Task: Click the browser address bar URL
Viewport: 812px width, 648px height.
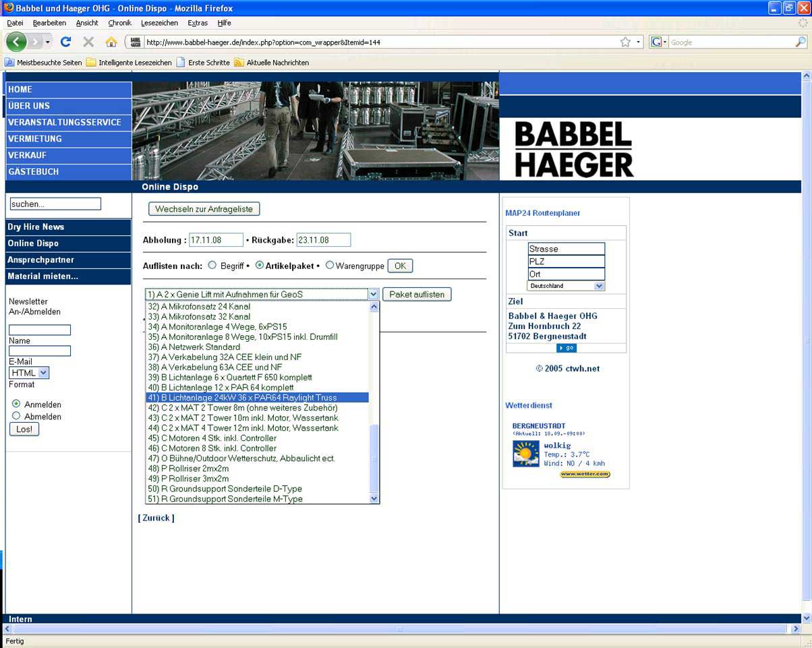Action: click(263, 42)
